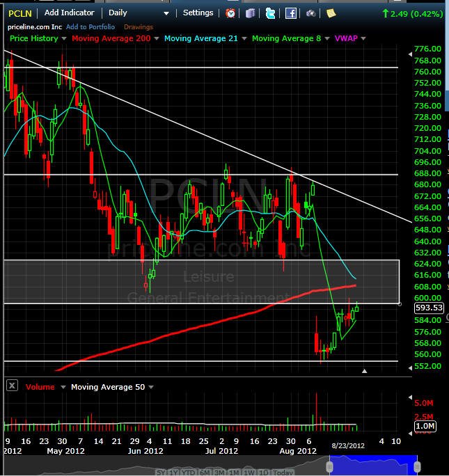Set range to YTD

click(188, 473)
